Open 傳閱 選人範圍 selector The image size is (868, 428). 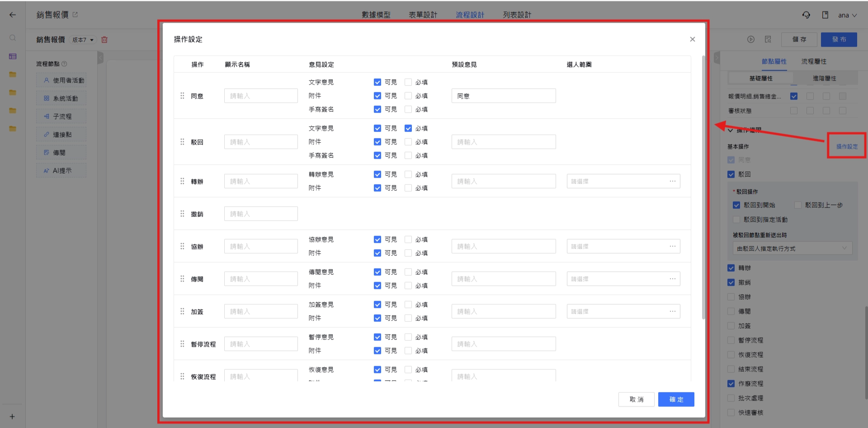click(623, 279)
